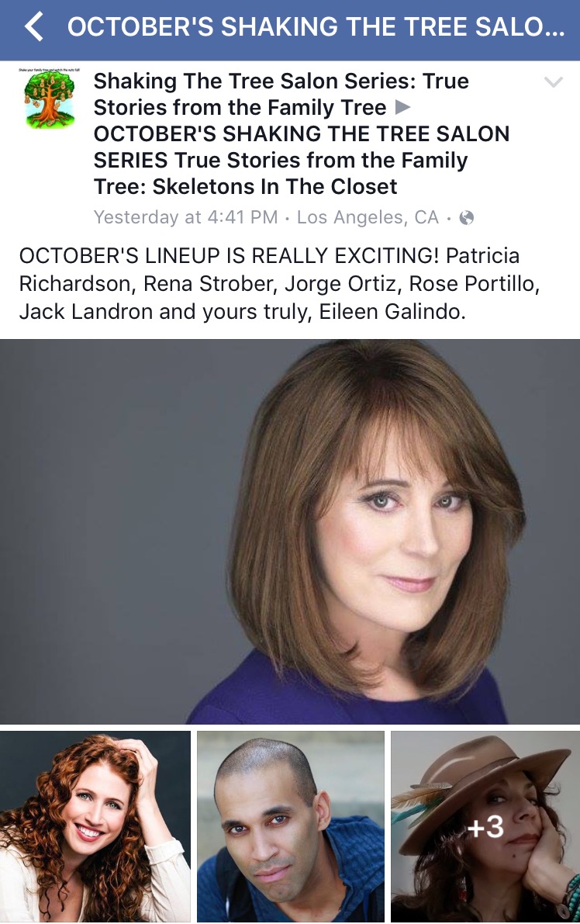
Task: Tap the header title "OCTOBER'S SHAKING THE TREE SALO..."
Action: 316,29
